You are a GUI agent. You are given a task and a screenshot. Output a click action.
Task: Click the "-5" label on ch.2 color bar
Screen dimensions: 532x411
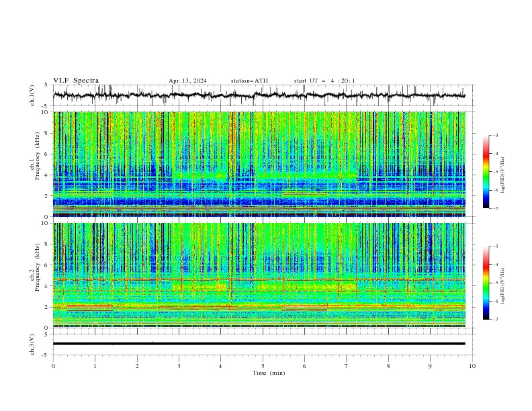(496, 283)
